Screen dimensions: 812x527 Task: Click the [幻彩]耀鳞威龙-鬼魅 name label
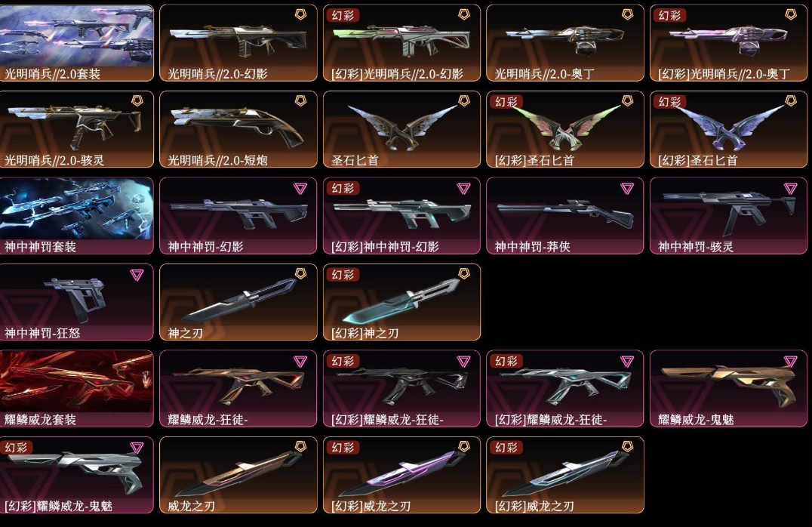[58, 506]
